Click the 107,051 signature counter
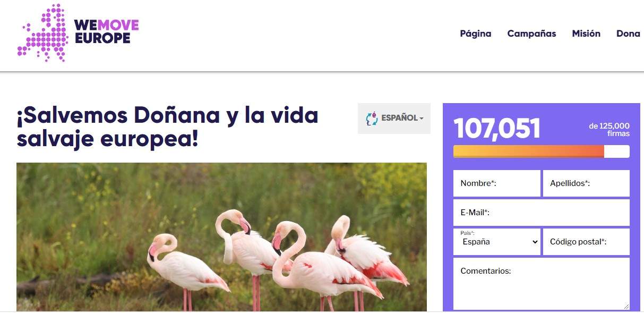This screenshot has width=644, height=313. click(497, 129)
